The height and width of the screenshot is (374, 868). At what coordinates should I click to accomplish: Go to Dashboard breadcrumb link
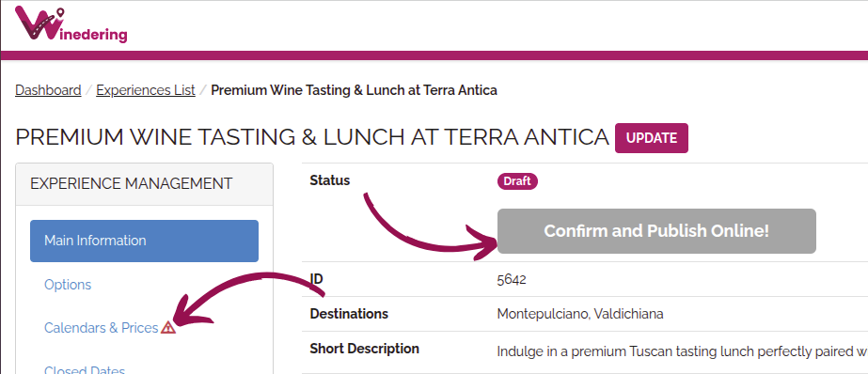(48, 90)
